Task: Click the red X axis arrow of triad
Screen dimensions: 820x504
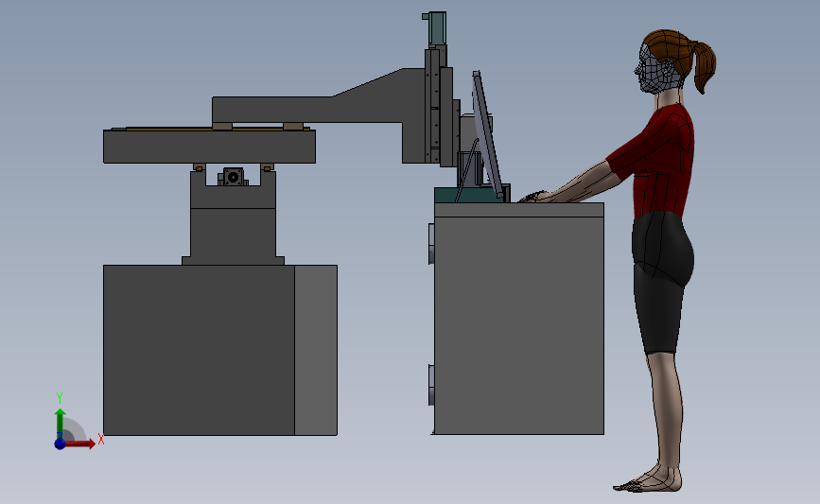Action: click(79, 443)
